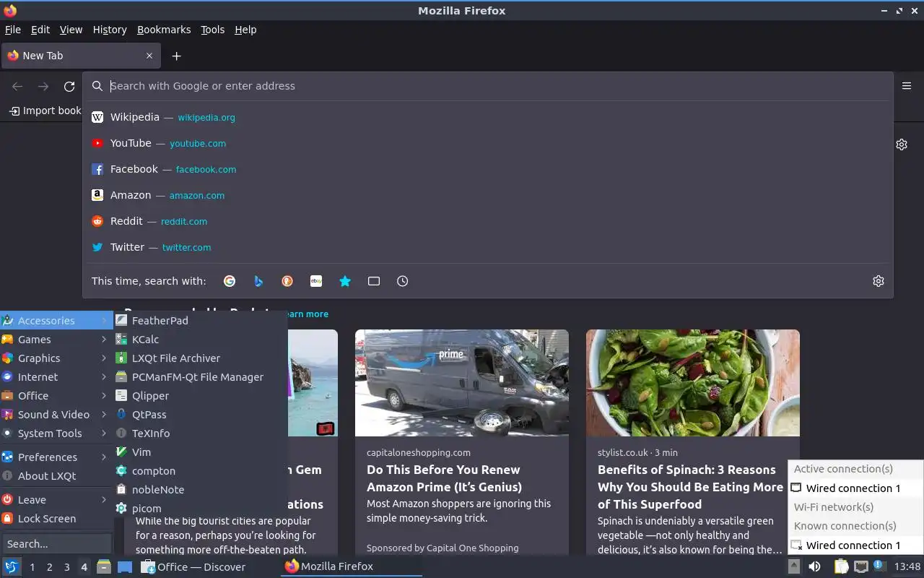Launch QtPass password manager
The width and height of the screenshot is (924, 578).
(x=200, y=414)
